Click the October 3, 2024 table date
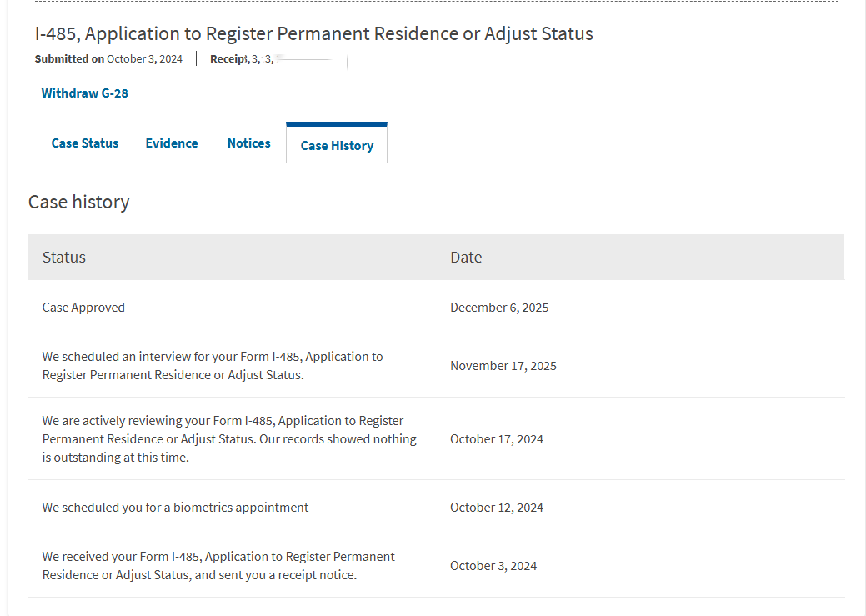 (493, 566)
